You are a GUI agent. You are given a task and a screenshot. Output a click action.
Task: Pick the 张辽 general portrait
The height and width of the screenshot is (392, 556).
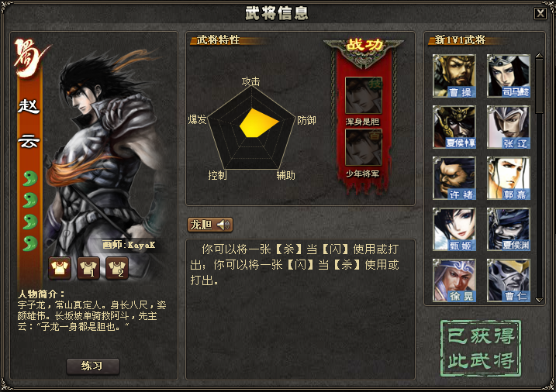coord(509,127)
